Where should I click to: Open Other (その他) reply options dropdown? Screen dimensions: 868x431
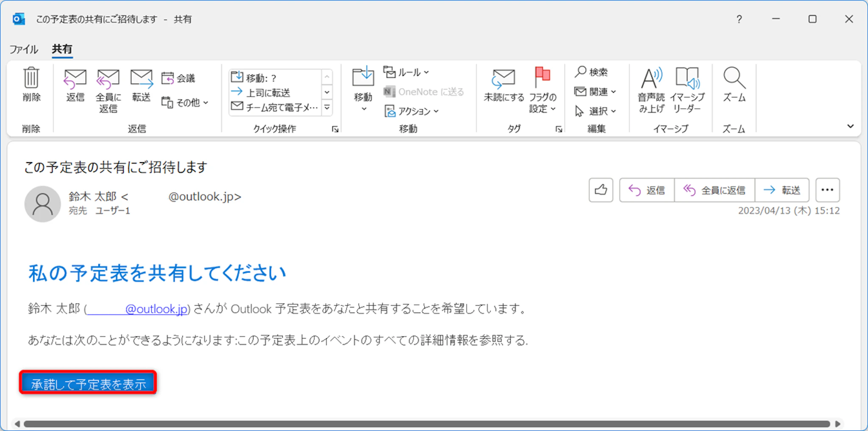pyautogui.click(x=185, y=102)
